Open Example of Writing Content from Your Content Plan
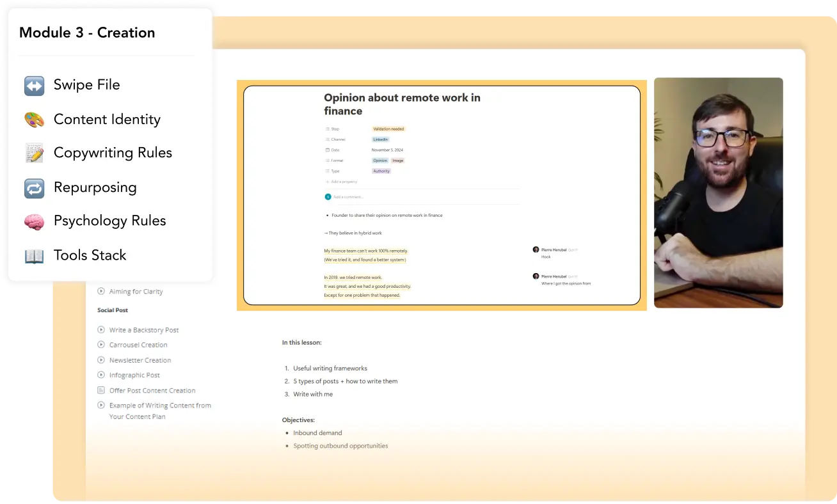Screen dimensions: 837x504 [160, 411]
